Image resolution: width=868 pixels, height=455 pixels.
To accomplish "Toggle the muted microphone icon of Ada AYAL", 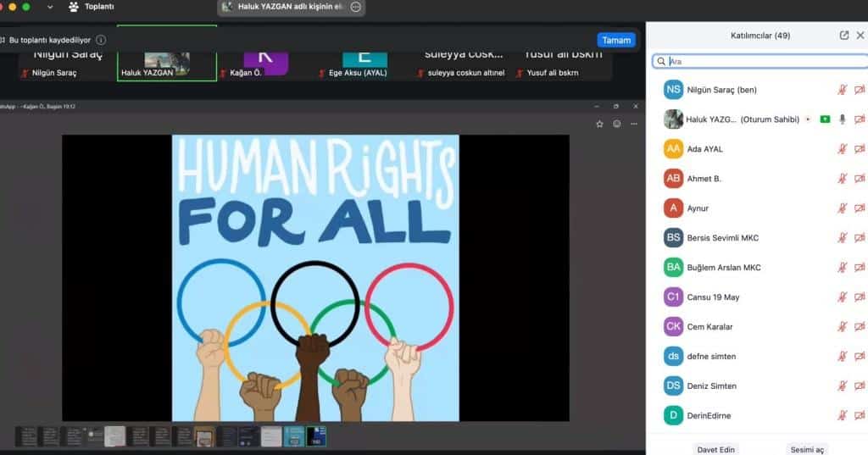I will pos(842,149).
